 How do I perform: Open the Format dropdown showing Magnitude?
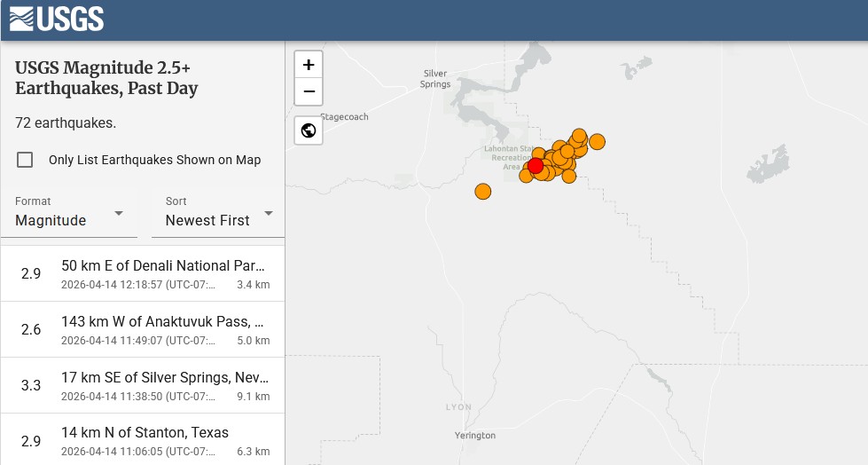(69, 213)
